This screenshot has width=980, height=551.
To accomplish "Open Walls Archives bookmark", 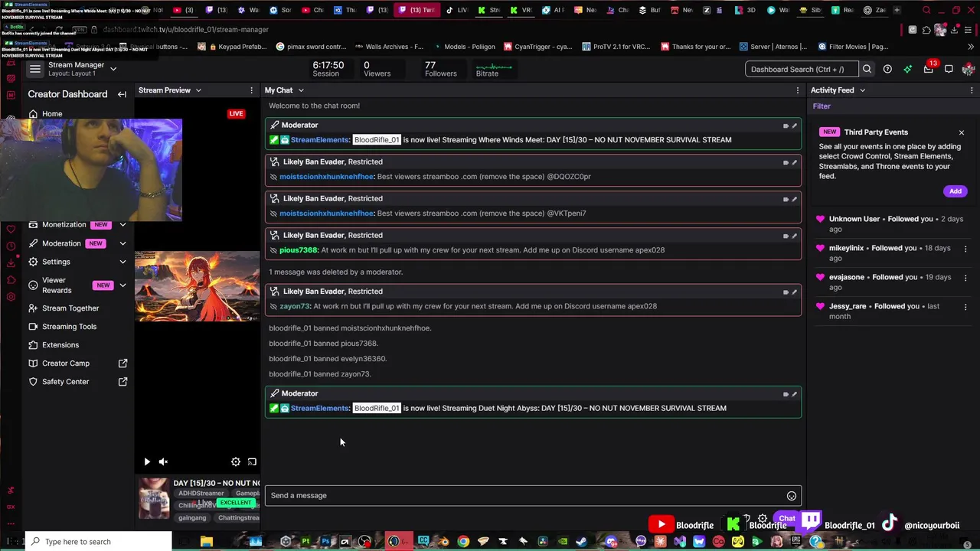I will point(388,47).
